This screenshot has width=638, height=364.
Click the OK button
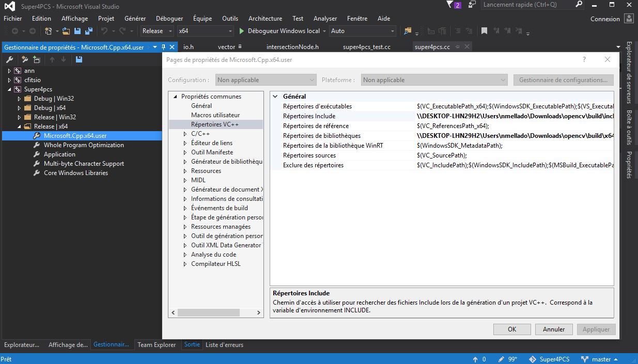512,329
